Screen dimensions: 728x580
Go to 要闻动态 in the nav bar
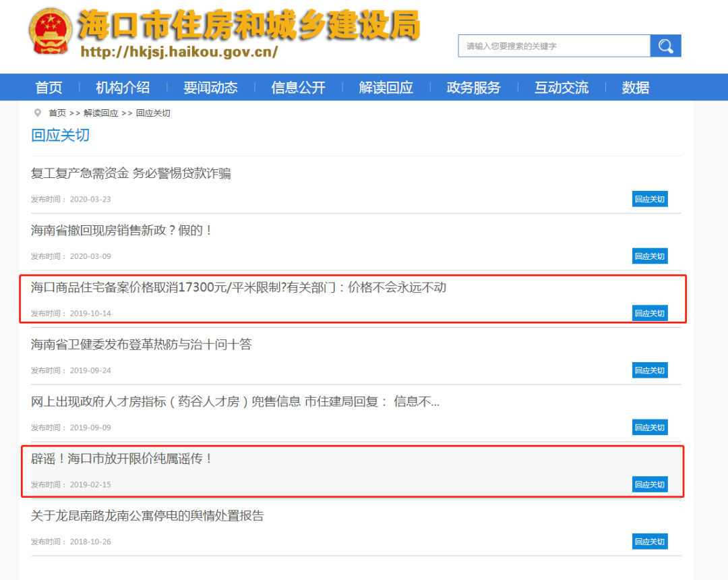pyautogui.click(x=210, y=87)
